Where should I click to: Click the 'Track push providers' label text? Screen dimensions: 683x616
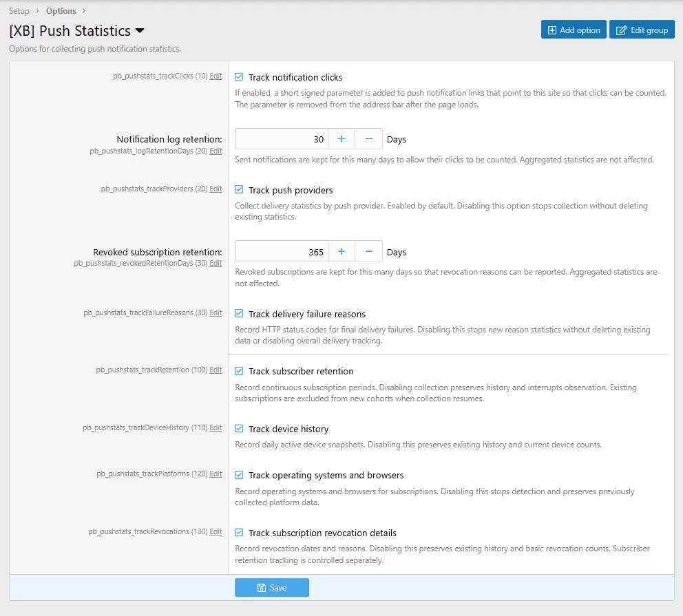pos(291,190)
